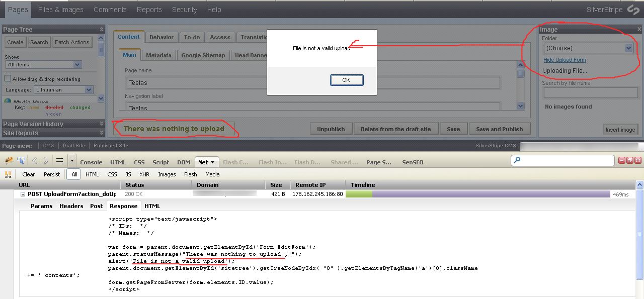This screenshot has width=644, height=299.
Task: Open the Folder (Choose) dropdown
Action: click(x=588, y=48)
